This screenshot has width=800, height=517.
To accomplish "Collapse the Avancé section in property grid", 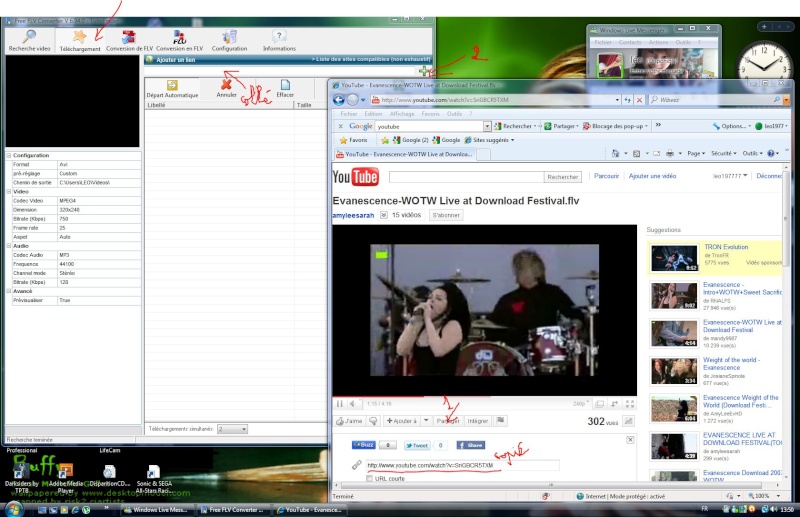I will (9, 291).
